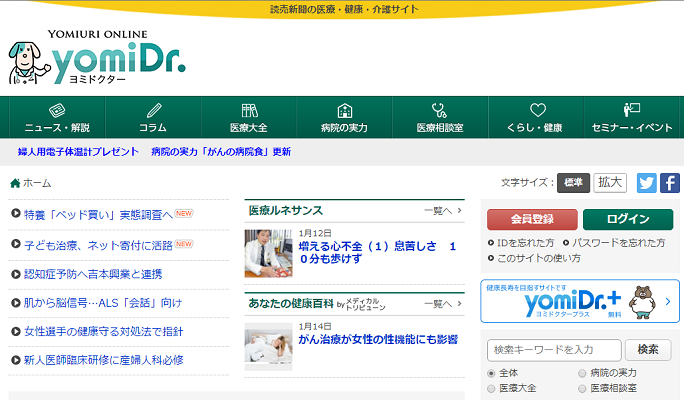This screenshot has height=400, width=684.
Task: Click the ログイン button
Action: click(628, 219)
